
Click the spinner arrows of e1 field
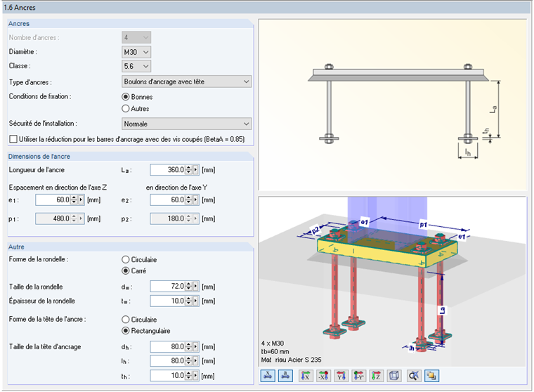74,200
